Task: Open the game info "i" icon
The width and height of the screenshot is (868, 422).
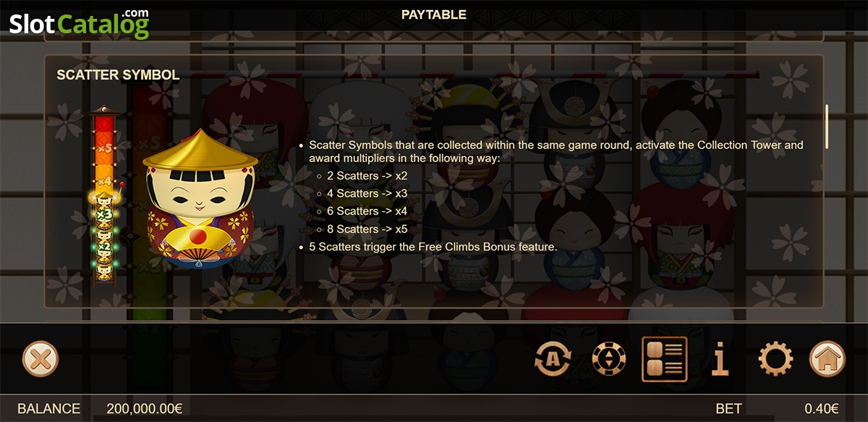Action: (x=720, y=359)
